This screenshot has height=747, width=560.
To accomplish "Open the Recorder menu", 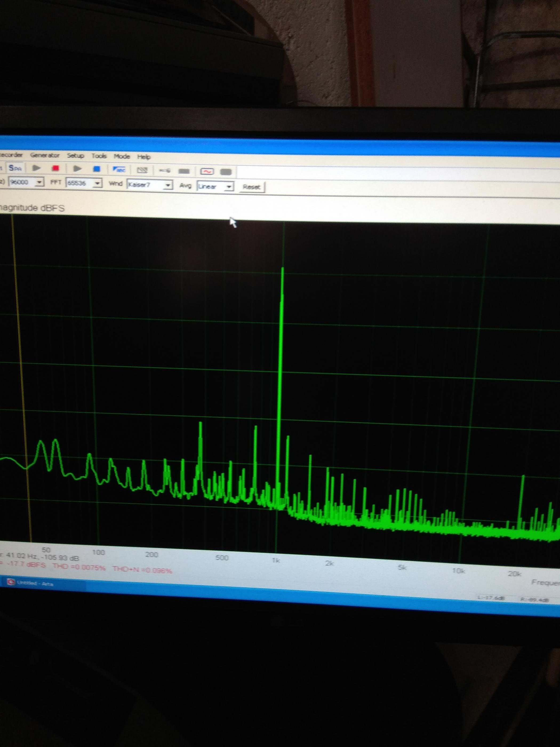I will [11, 155].
